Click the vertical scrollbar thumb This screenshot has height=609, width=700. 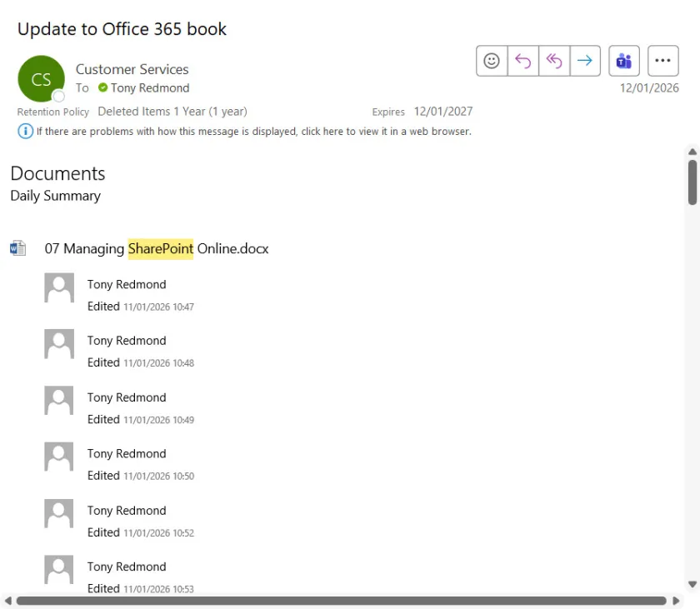pos(692,182)
